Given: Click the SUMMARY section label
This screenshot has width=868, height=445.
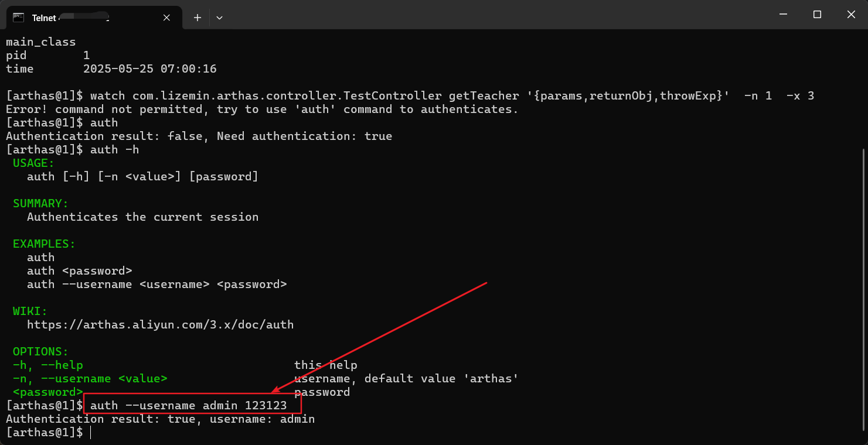Looking at the screenshot, I should click(x=40, y=203).
